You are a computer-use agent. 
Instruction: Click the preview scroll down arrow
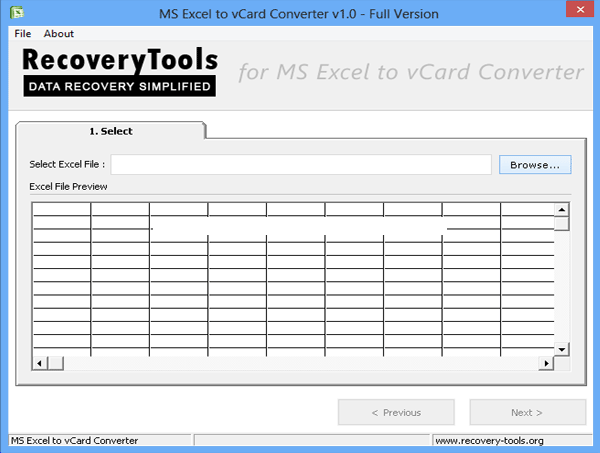[561, 349]
